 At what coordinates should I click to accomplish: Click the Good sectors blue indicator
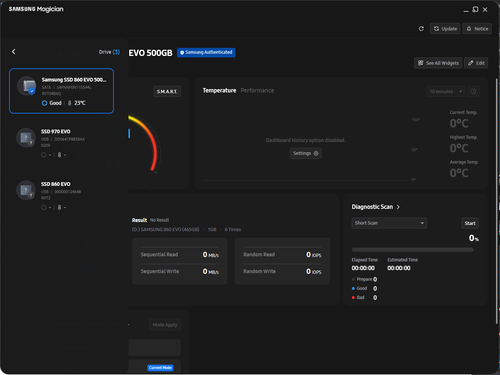click(x=353, y=288)
